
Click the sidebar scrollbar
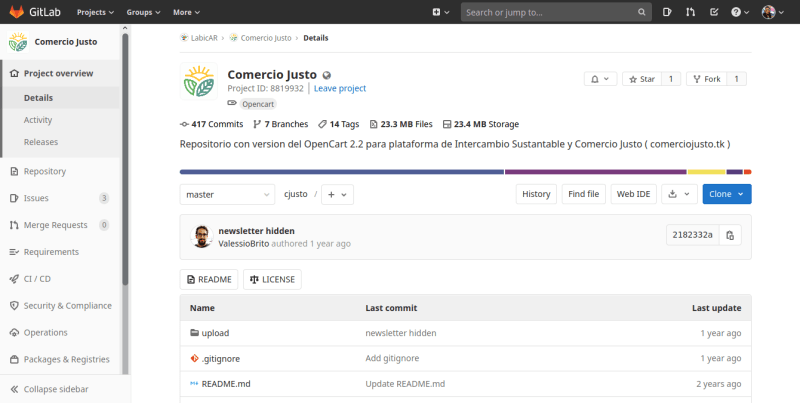126,159
